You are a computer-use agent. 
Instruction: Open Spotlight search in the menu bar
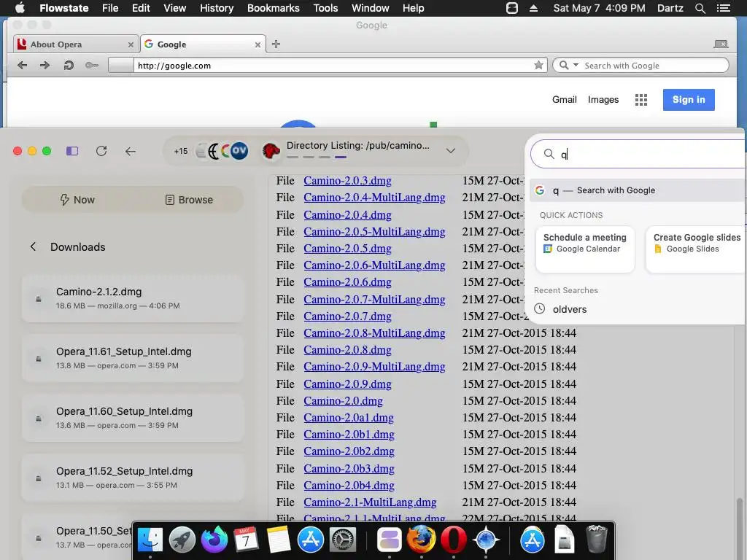tap(700, 8)
